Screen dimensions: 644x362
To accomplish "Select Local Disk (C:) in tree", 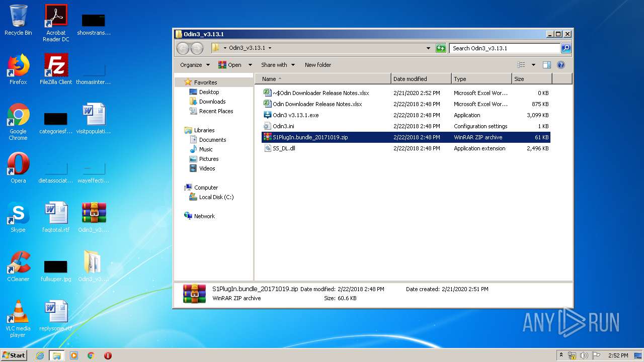I will (x=211, y=197).
